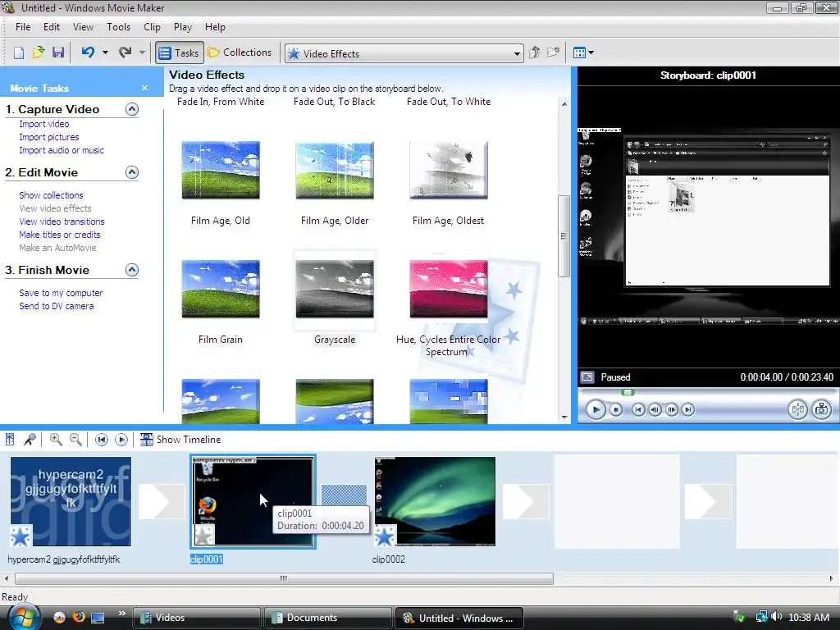The height and width of the screenshot is (630, 840).
Task: Take a picture from the preview
Action: coord(821,410)
